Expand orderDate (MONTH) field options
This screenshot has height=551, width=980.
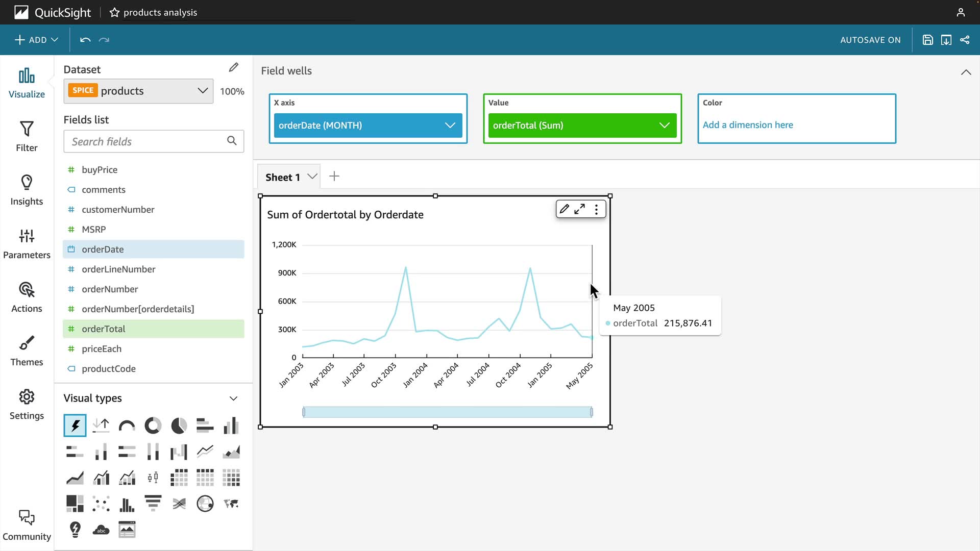point(450,126)
